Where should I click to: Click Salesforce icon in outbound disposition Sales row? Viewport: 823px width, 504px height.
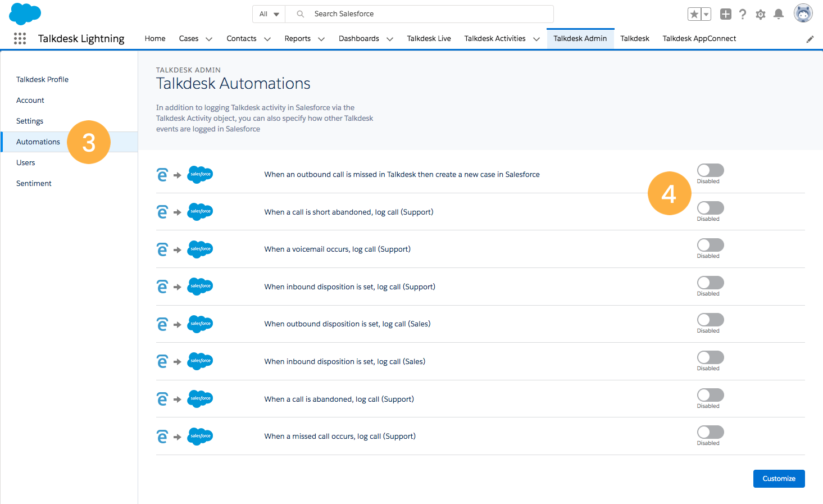(x=200, y=324)
